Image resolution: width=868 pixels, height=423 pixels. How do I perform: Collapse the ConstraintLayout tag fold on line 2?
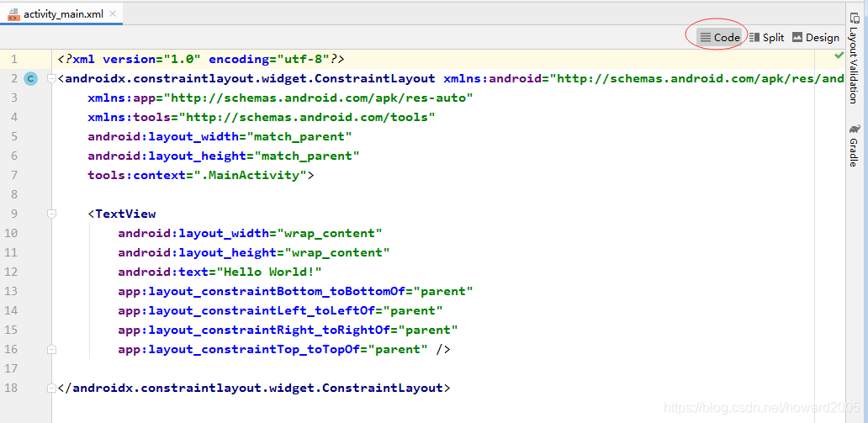52,78
